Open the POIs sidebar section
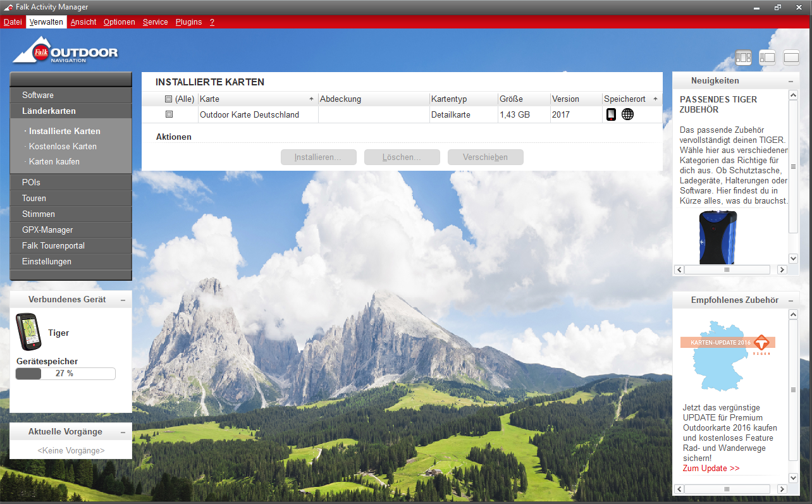Screen dimensions: 812x504 pos(71,182)
